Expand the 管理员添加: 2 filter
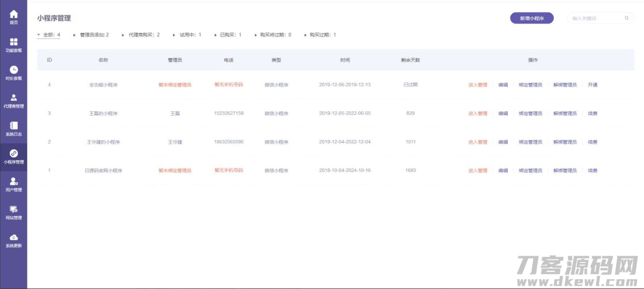 94,35
